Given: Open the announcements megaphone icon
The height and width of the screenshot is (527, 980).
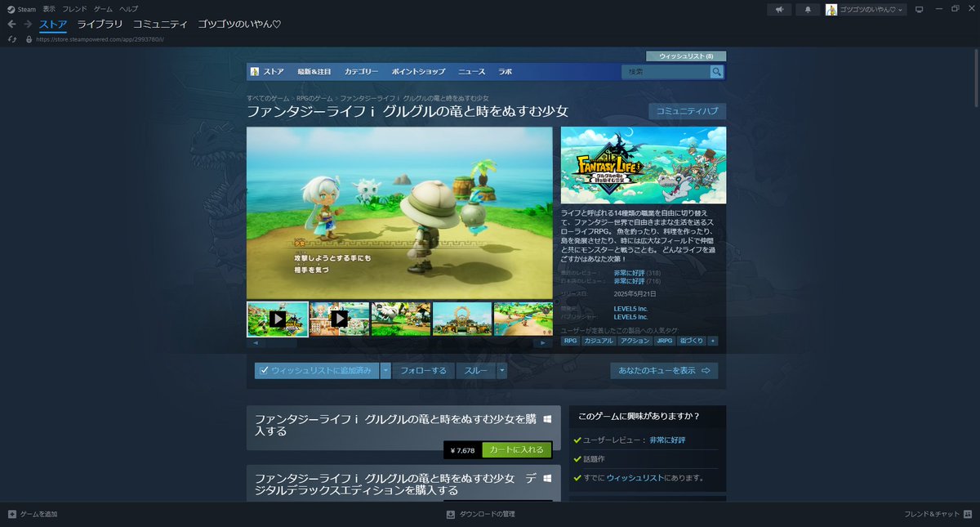Looking at the screenshot, I should pyautogui.click(x=779, y=9).
